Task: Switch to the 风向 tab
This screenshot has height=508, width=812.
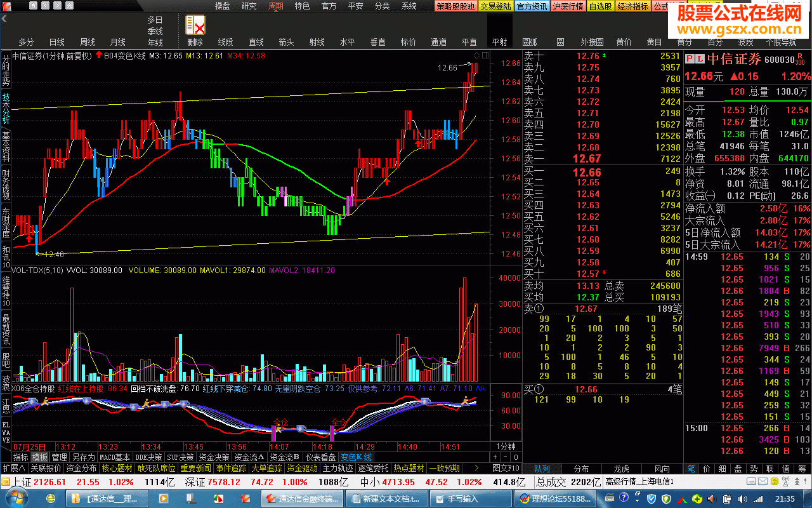Action: click(x=662, y=469)
